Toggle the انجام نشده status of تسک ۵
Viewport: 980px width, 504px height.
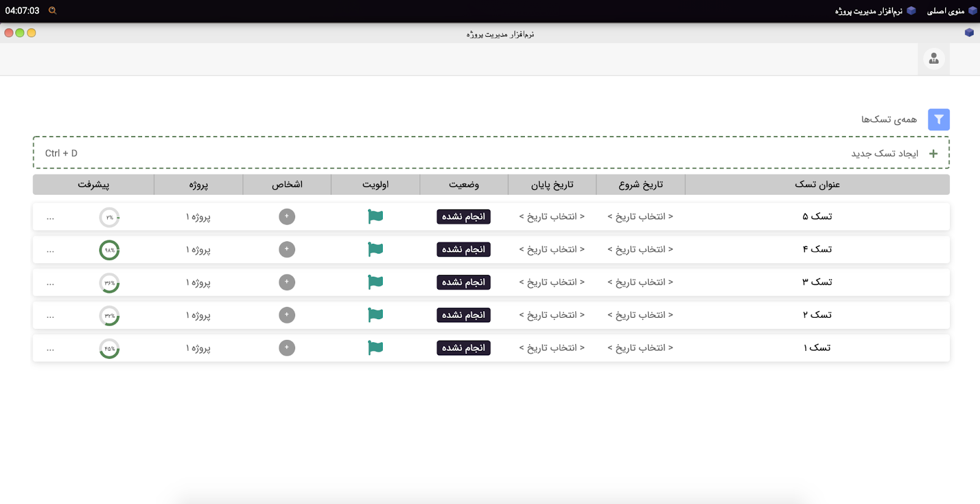[464, 217]
